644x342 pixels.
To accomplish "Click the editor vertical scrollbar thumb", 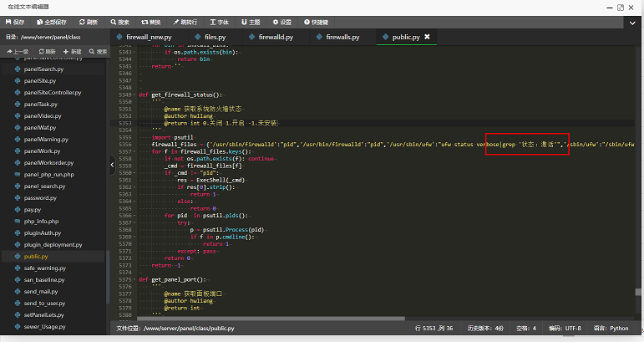I will coord(638,292).
